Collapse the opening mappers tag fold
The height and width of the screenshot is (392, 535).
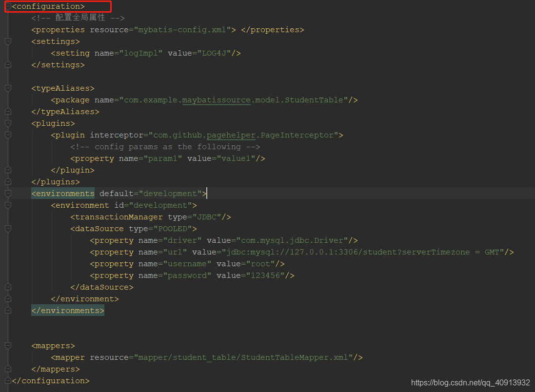(x=8, y=346)
